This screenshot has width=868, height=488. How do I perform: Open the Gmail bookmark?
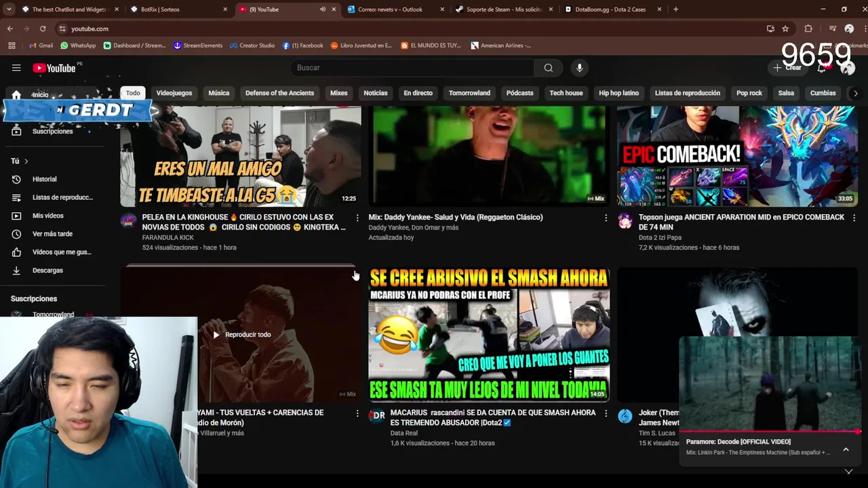pyautogui.click(x=41, y=45)
